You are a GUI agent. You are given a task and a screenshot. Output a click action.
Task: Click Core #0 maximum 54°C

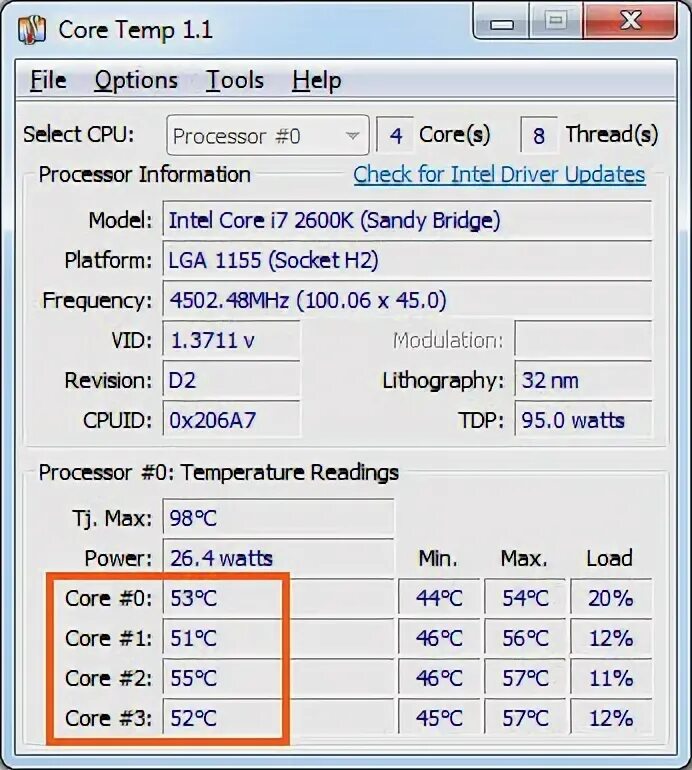pyautogui.click(x=525, y=598)
